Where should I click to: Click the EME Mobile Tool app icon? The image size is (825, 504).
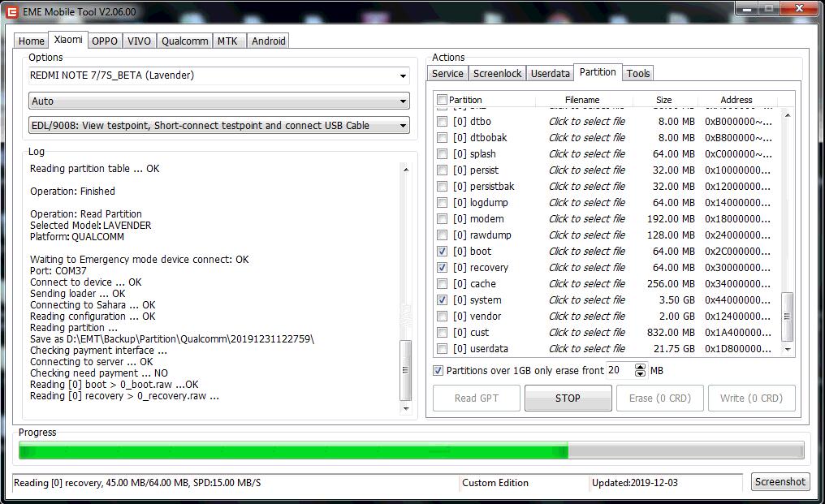pos(12,11)
